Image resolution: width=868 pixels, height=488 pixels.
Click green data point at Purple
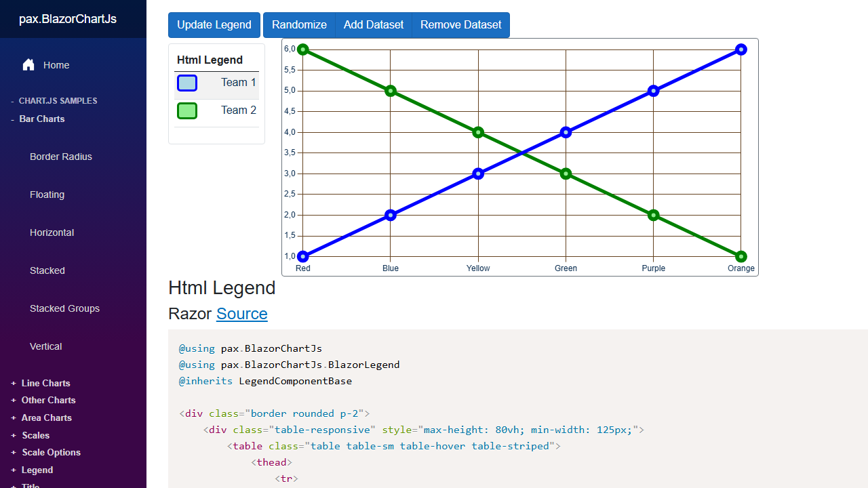[653, 215]
